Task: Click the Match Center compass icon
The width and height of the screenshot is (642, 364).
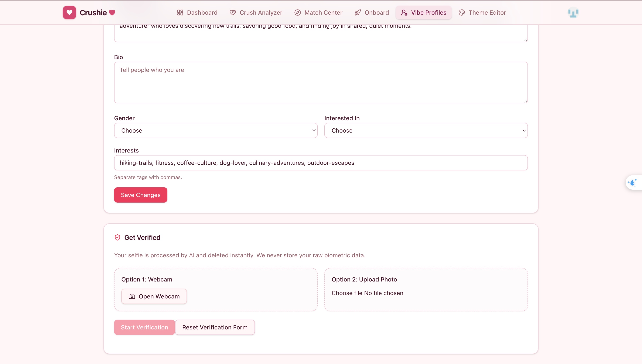Action: 297,13
